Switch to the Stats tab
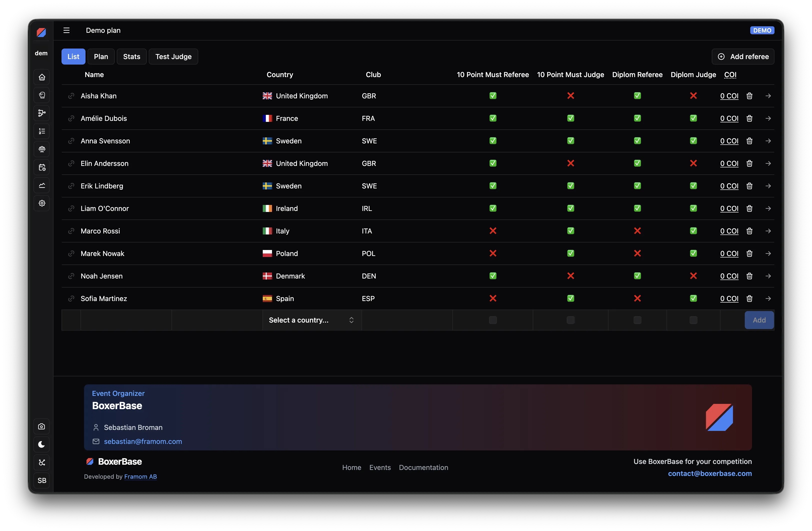 [132, 57]
